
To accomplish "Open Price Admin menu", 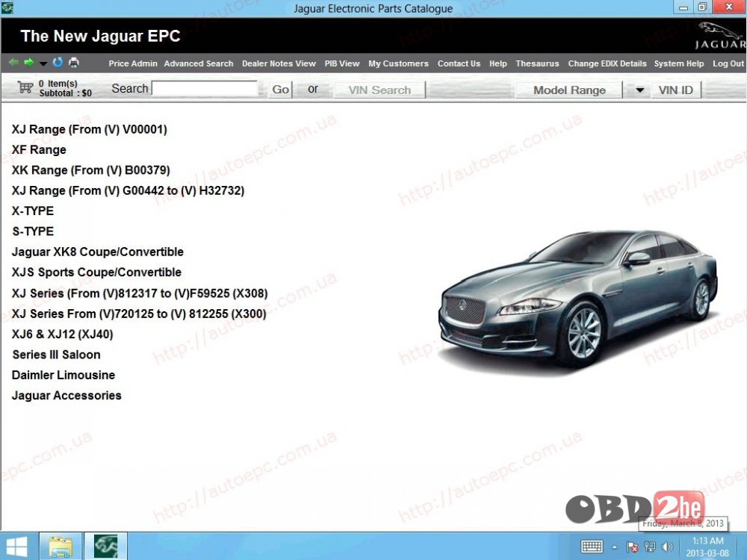I will (x=132, y=63).
